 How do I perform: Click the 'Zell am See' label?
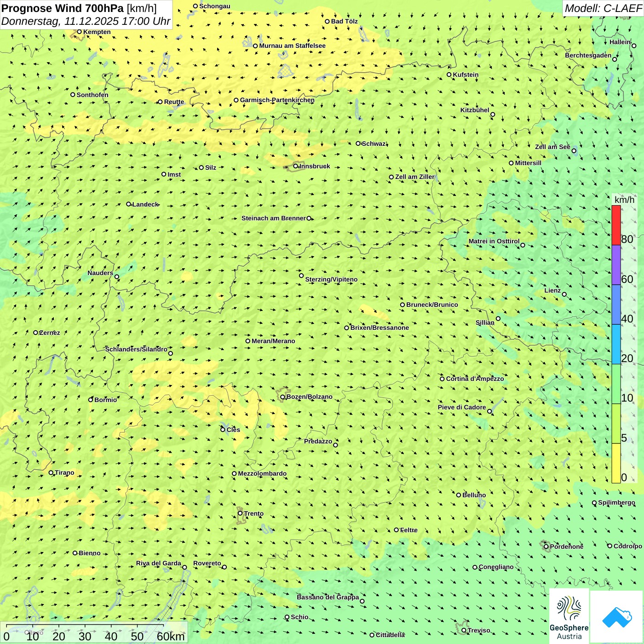click(x=552, y=147)
